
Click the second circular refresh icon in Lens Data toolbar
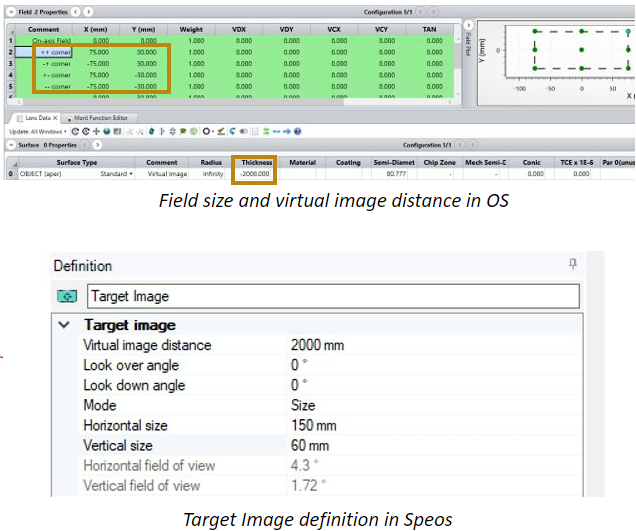86,131
